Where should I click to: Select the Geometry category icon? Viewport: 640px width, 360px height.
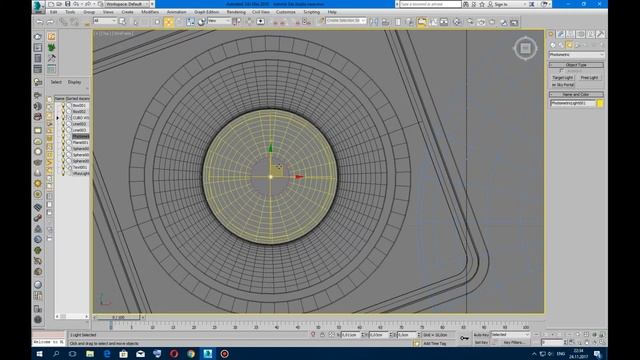point(553,45)
